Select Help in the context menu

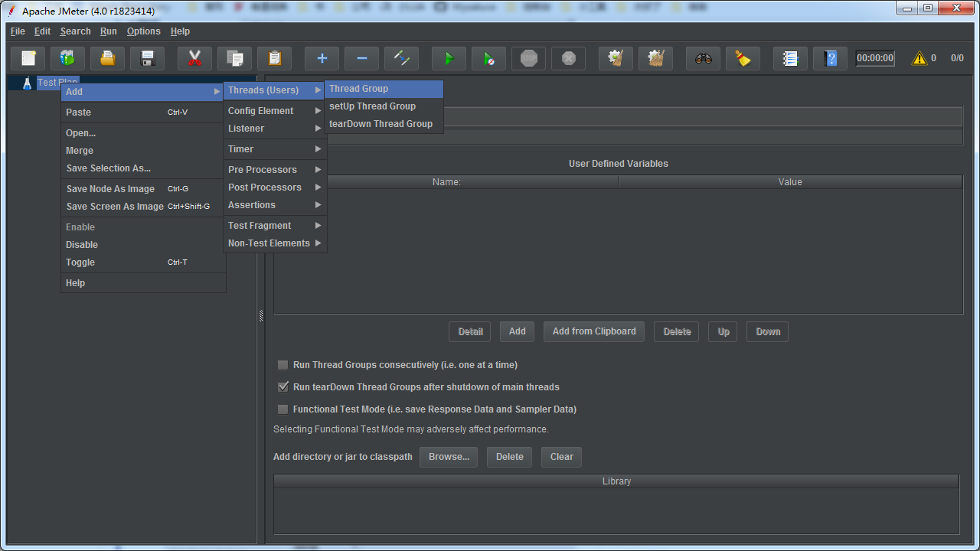click(x=143, y=283)
